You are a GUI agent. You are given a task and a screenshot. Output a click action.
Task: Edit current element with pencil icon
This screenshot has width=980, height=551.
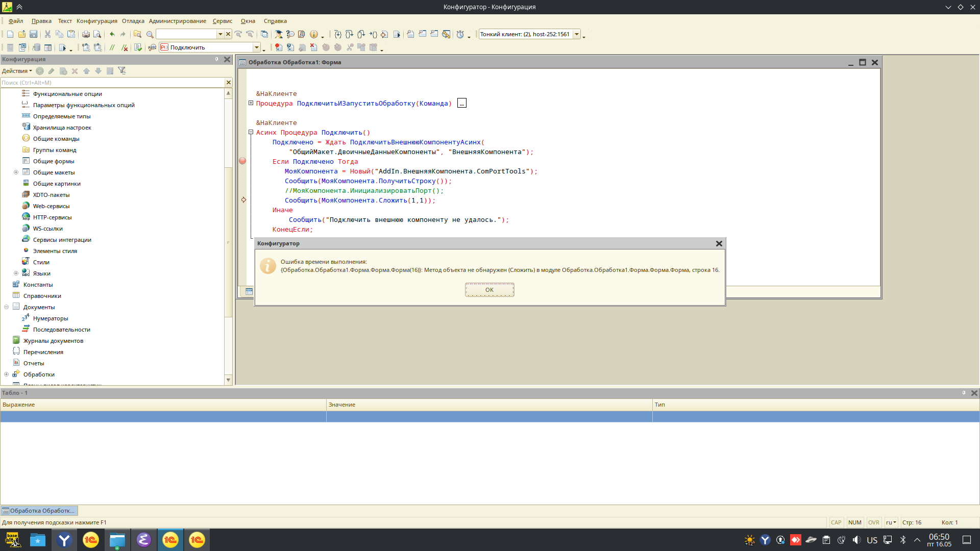(x=52, y=71)
